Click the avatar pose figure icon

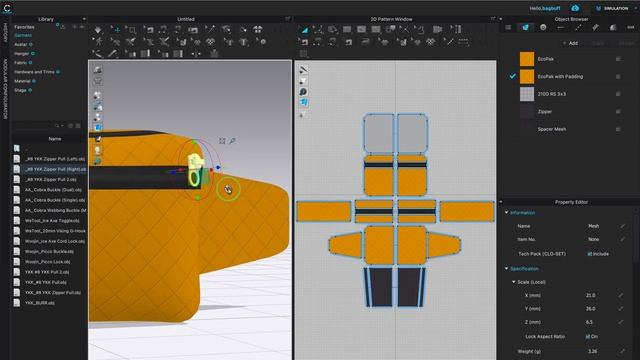[98, 42]
